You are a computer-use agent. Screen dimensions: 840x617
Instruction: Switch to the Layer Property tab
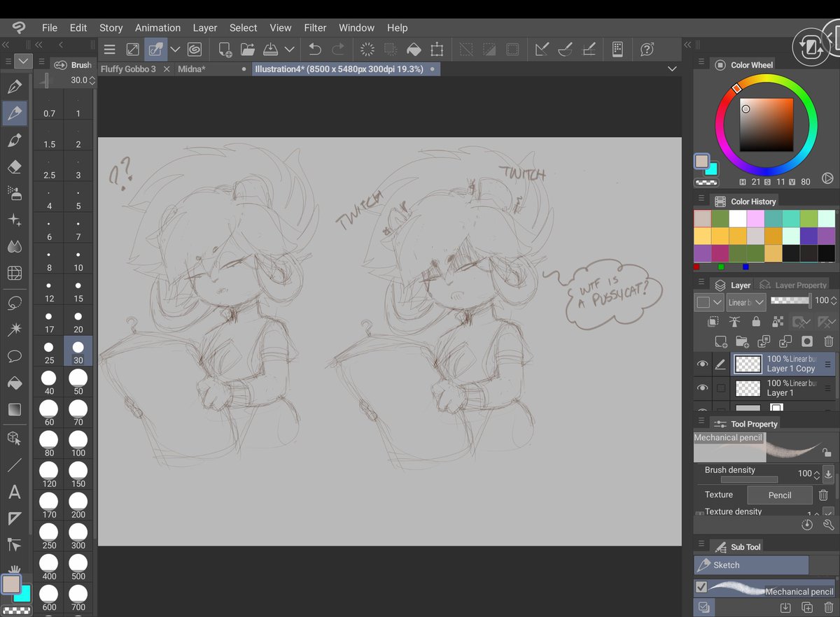pyautogui.click(x=794, y=285)
